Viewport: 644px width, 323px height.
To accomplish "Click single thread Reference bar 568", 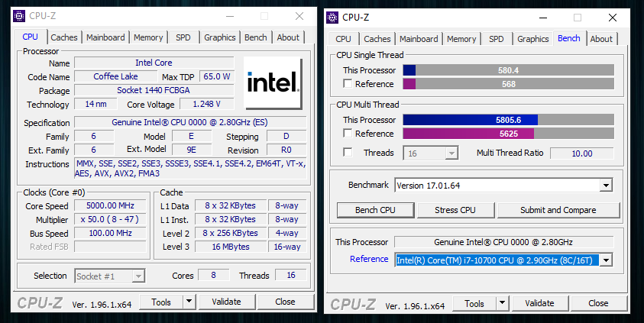I will 509,84.
